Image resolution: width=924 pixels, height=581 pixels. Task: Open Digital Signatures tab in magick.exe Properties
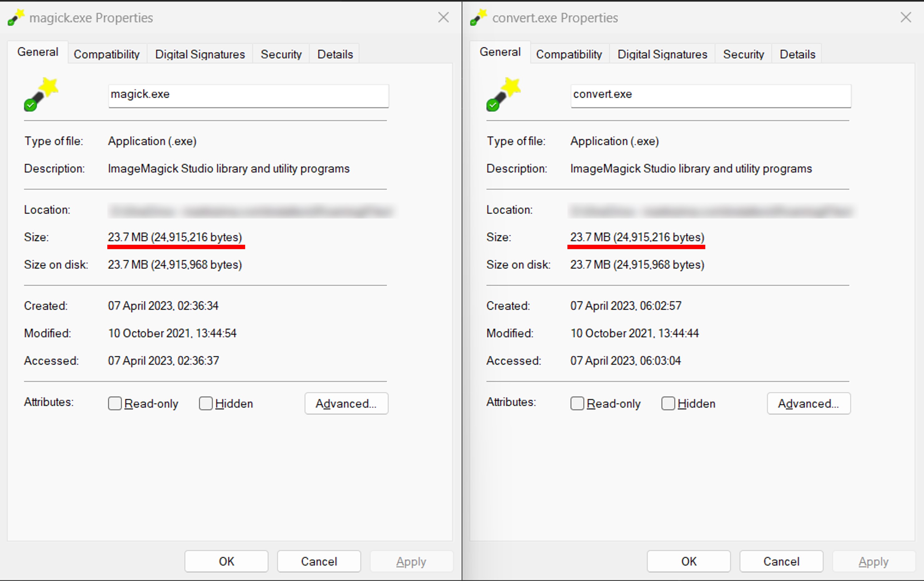pyautogui.click(x=200, y=54)
